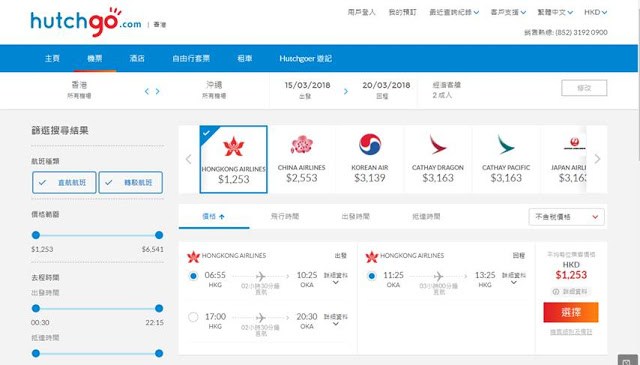Click the orange 選擇 button
The width and height of the screenshot is (640, 365).
[571, 312]
